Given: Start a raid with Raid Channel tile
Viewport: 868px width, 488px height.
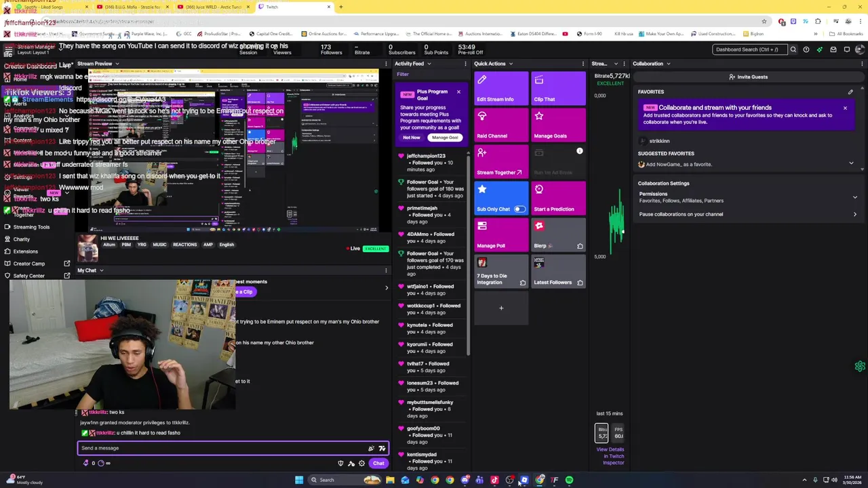Looking at the screenshot, I should pos(501,125).
